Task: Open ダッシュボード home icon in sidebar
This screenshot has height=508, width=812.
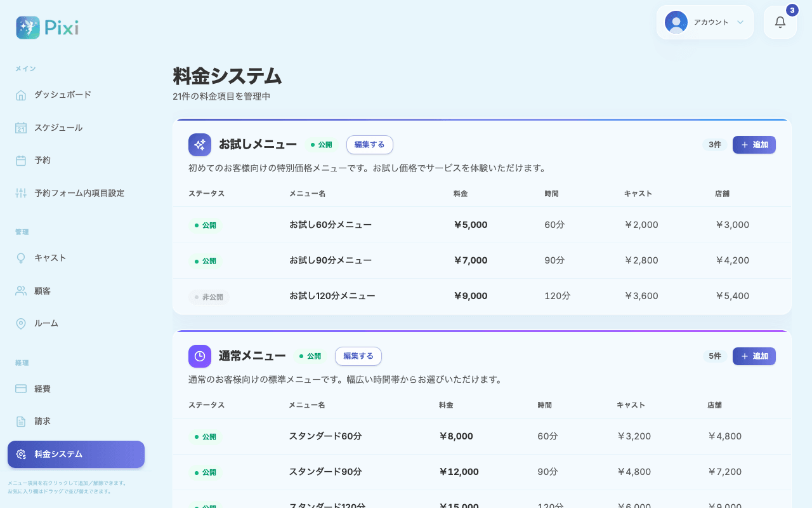Action: click(21, 95)
